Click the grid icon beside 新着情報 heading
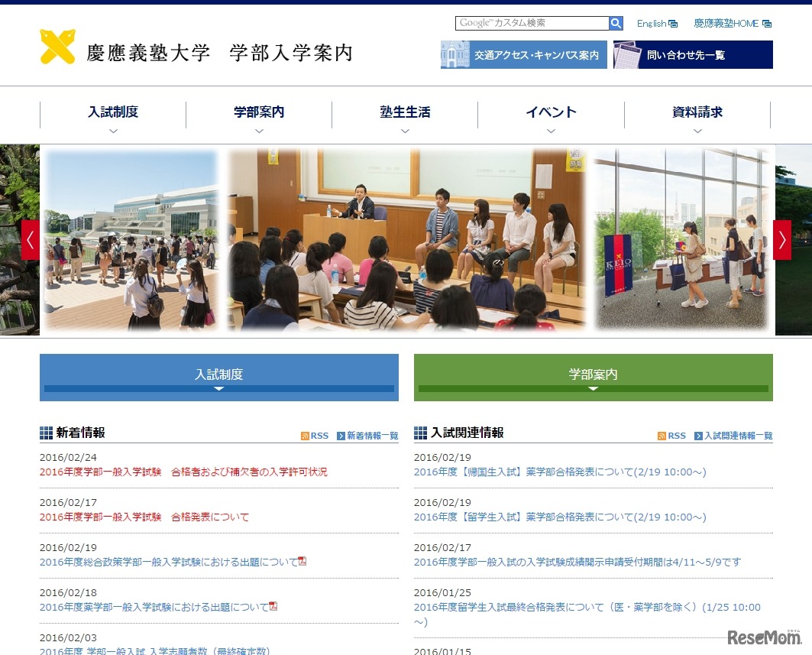812x655 pixels. click(x=45, y=433)
